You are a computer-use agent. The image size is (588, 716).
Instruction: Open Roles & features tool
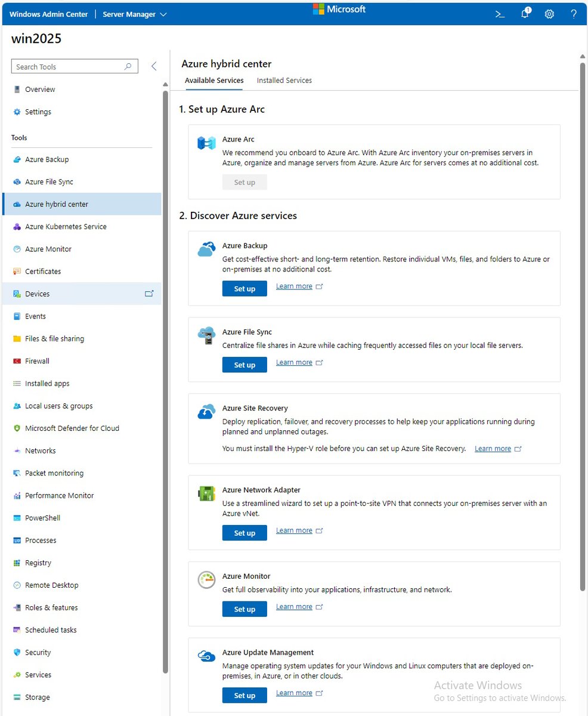82,607
